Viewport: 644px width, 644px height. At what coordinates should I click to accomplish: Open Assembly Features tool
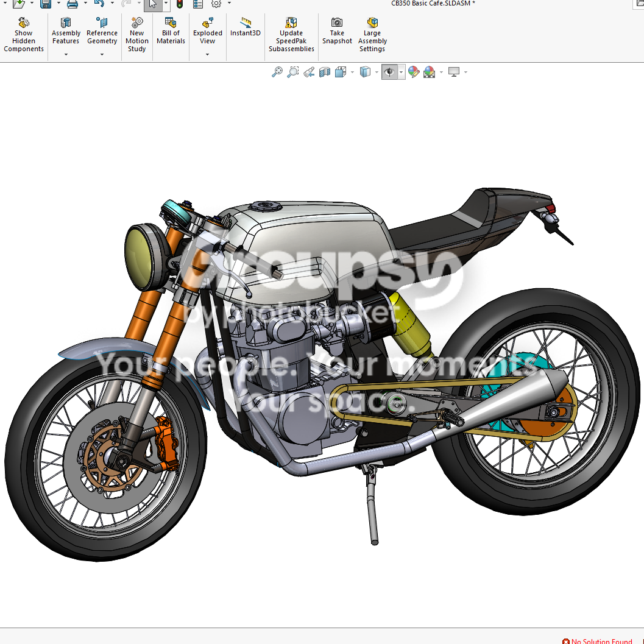(66, 31)
